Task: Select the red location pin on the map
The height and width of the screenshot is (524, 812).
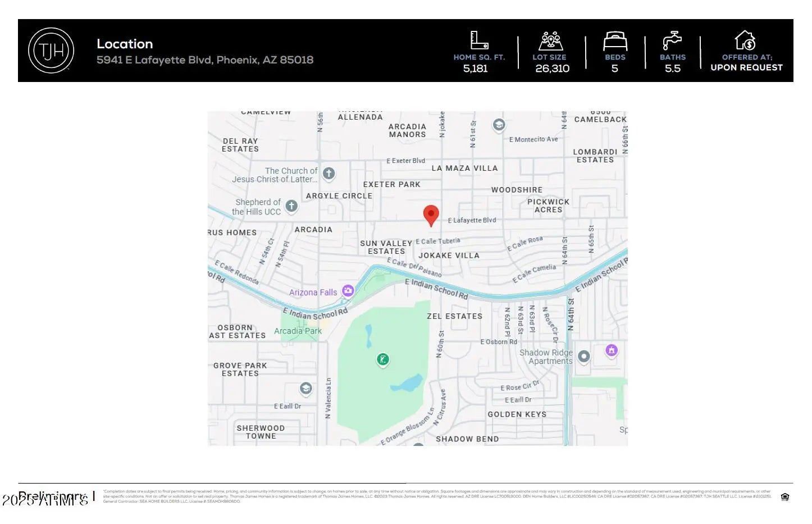Action: coord(431,215)
